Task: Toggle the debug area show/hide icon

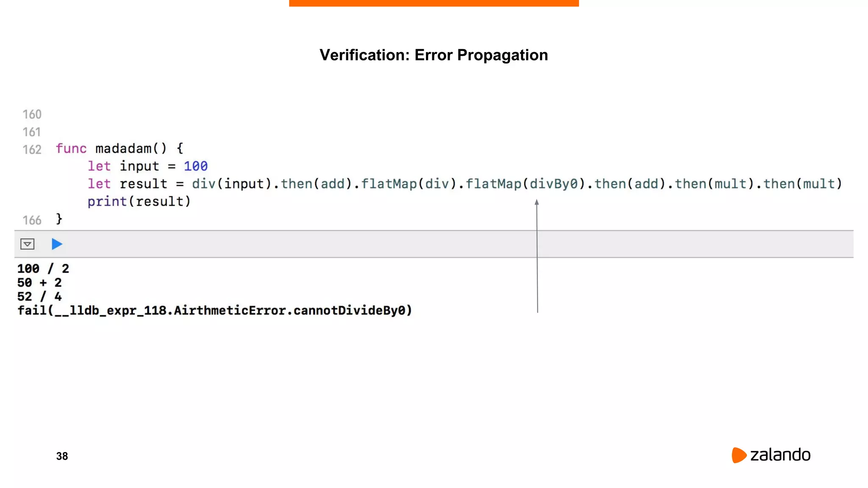Action: click(28, 244)
